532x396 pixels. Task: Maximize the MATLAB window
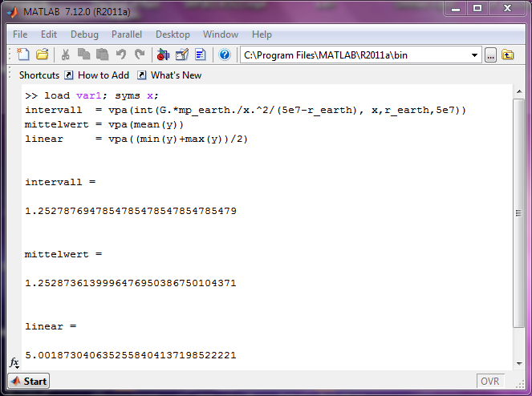477,9
